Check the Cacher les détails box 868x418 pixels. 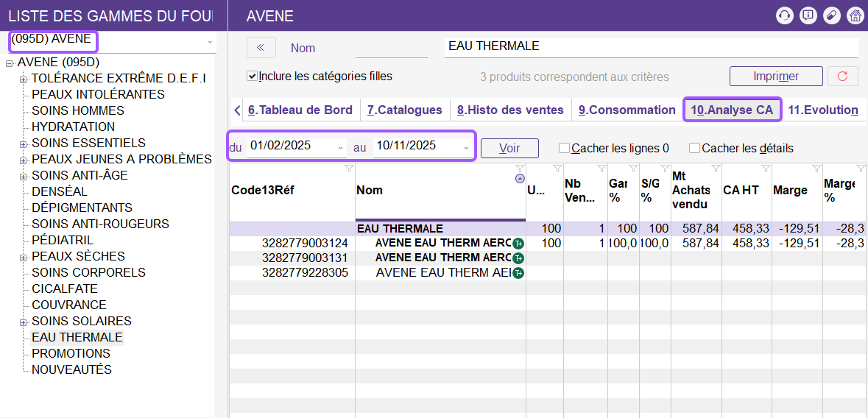[x=694, y=148]
